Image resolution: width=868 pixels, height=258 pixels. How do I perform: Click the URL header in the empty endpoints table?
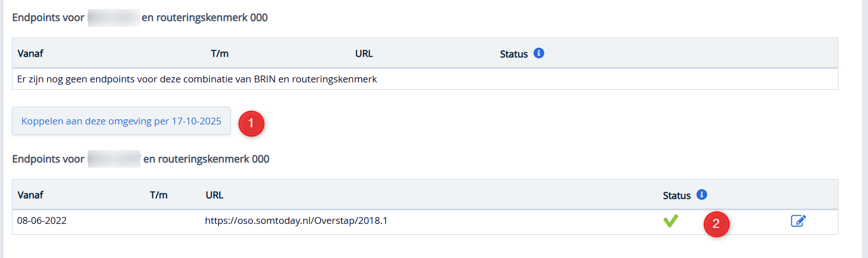364,54
